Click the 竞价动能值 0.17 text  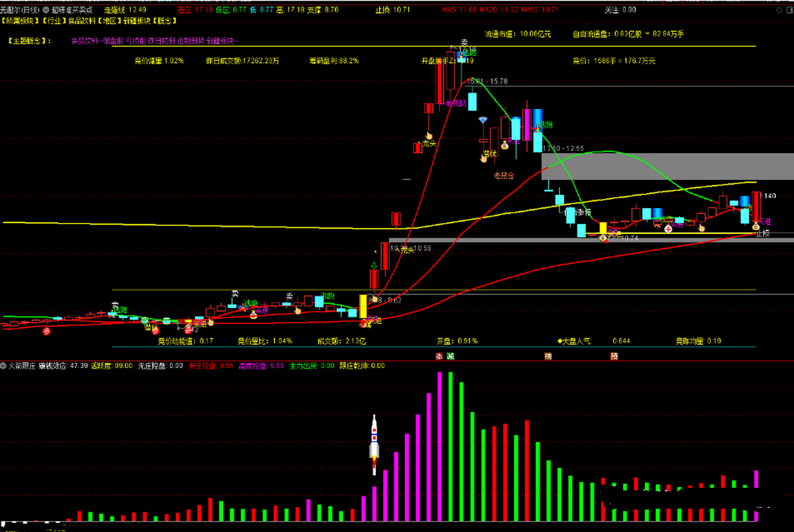(x=186, y=341)
